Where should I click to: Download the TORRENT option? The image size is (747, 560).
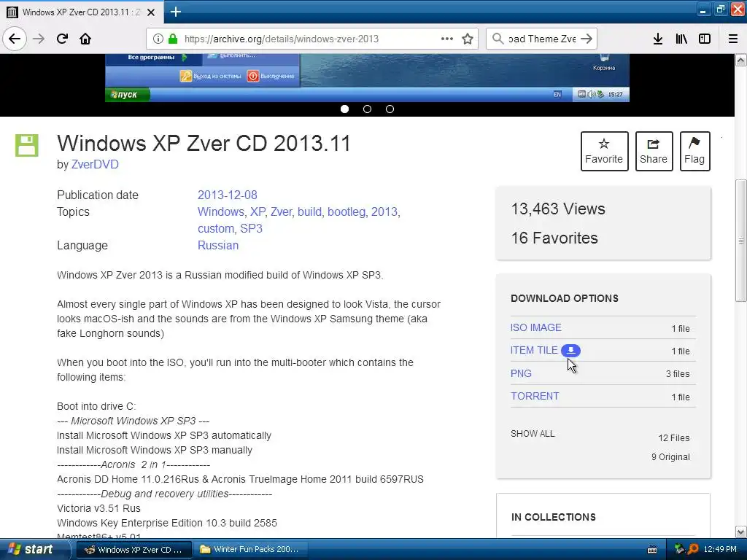click(x=535, y=396)
